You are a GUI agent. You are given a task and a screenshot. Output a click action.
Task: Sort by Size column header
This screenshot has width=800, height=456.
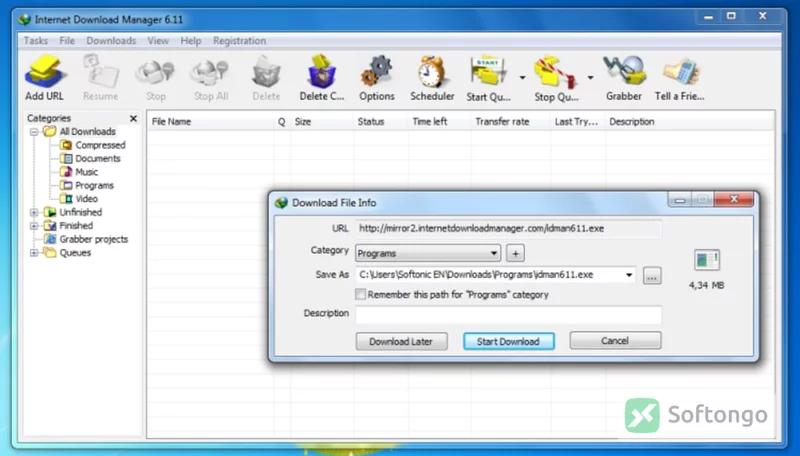pos(322,122)
